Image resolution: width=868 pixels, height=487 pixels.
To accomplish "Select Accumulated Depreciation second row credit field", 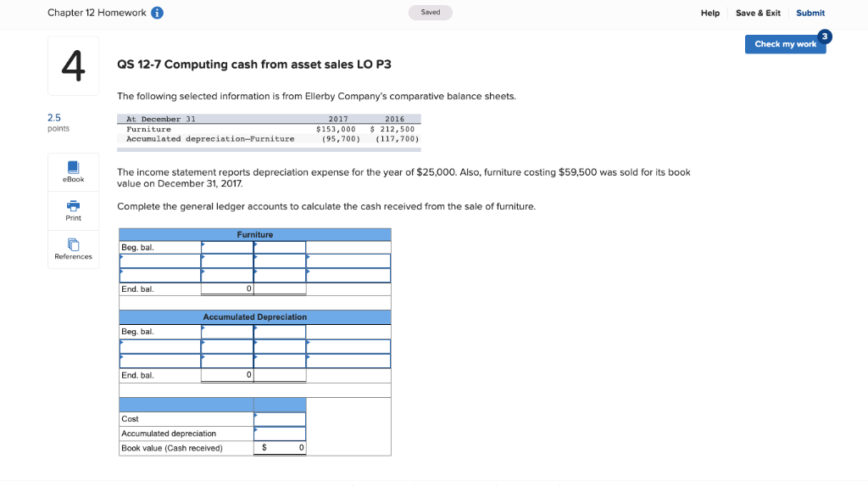I will point(280,346).
